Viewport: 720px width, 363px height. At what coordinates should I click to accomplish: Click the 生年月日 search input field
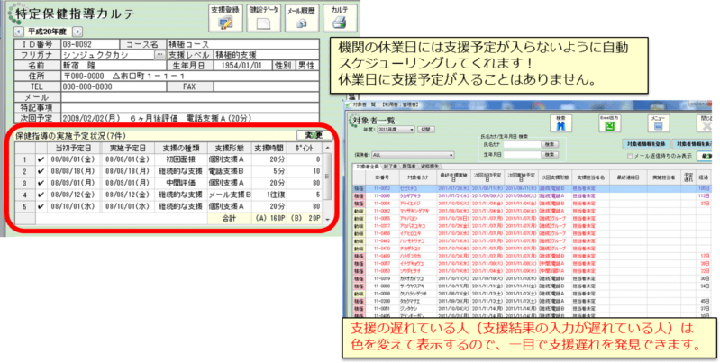(x=522, y=155)
